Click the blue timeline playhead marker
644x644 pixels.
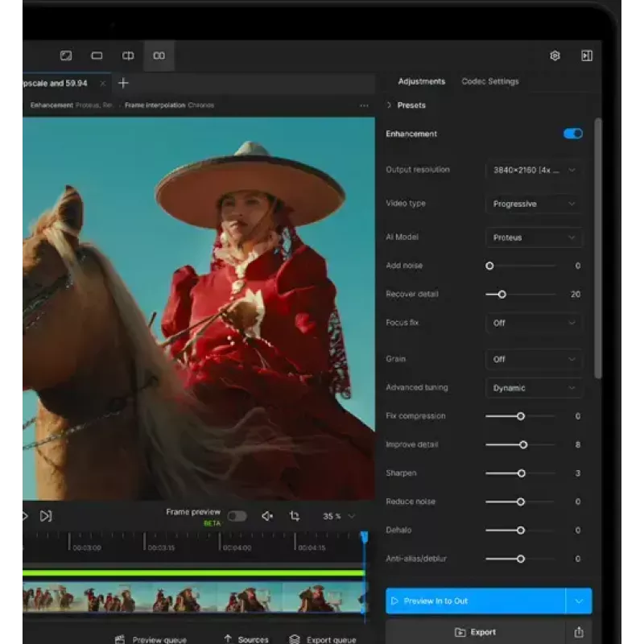coord(365,537)
